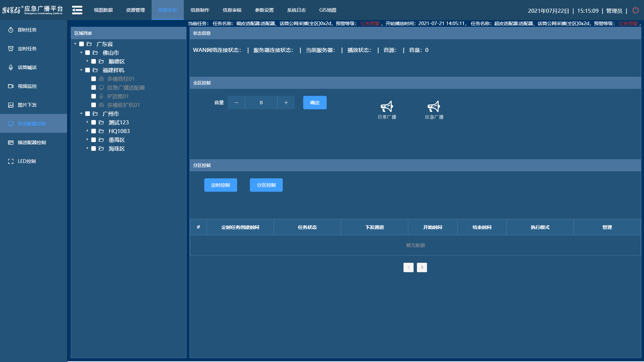Click the 日常广播 megaphone icon
This screenshot has height=362, width=644.
pos(387,107)
